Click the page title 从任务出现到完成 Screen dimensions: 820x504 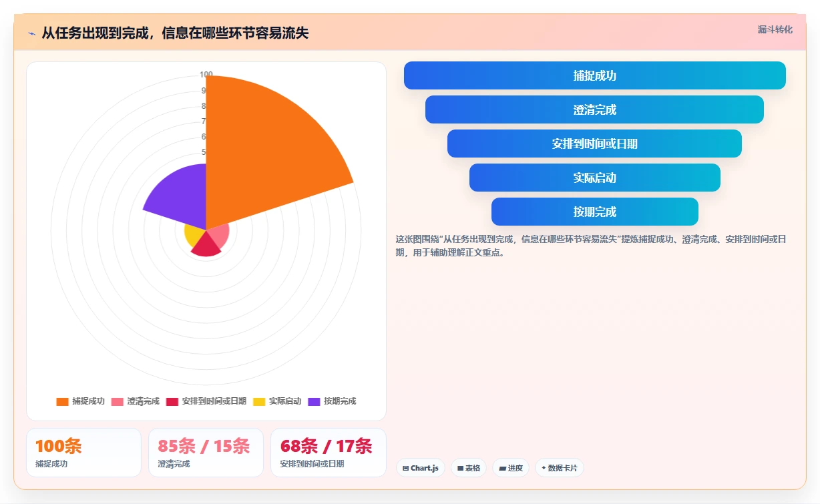point(175,33)
